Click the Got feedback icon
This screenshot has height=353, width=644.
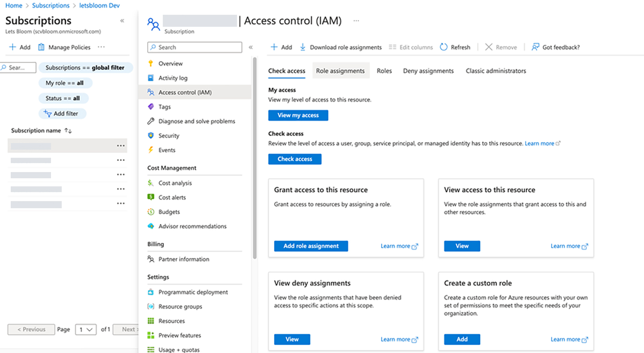pos(535,47)
